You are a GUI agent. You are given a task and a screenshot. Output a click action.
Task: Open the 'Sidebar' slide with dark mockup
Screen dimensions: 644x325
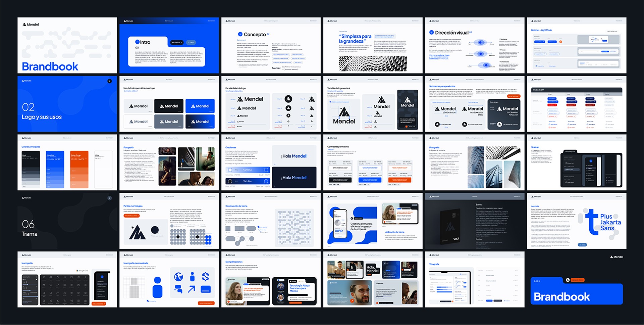pyautogui.click(x=577, y=162)
